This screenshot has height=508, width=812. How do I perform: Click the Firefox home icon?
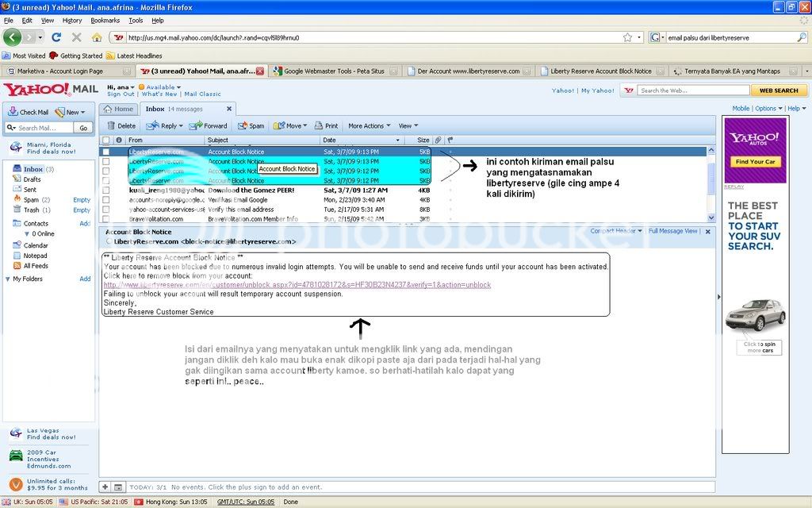97,37
